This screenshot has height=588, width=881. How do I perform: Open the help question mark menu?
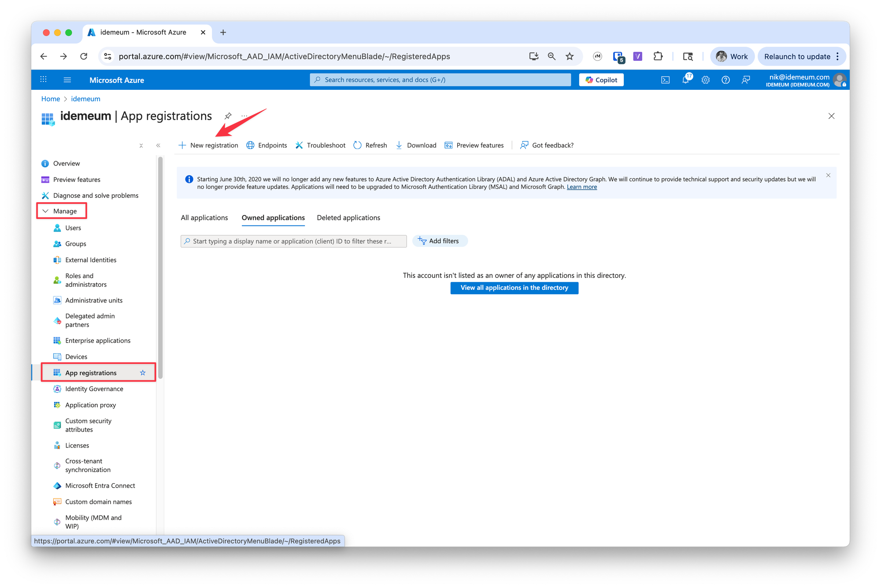point(726,80)
